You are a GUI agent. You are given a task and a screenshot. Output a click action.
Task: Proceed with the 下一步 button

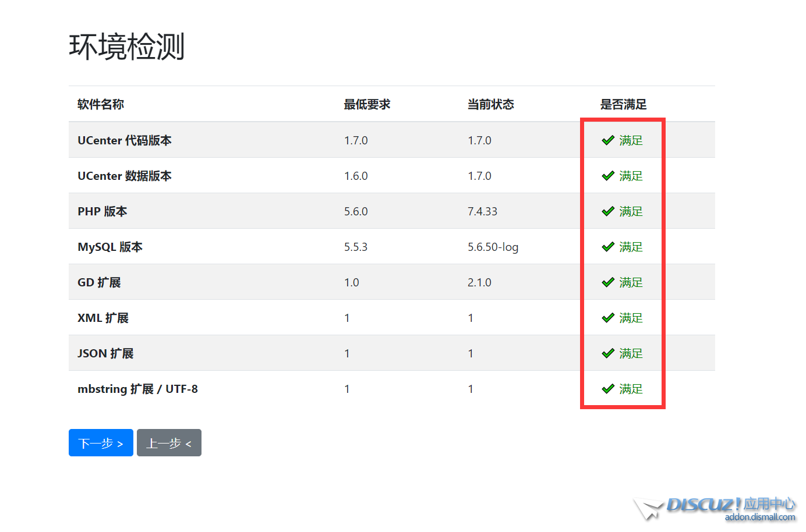click(x=101, y=443)
